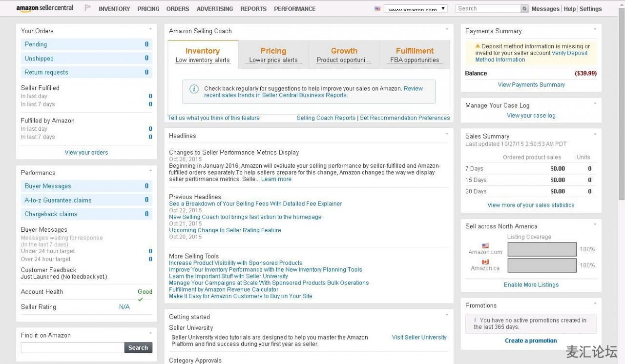625x364 pixels.
Task: Click View your case log link
Action: [x=531, y=116]
